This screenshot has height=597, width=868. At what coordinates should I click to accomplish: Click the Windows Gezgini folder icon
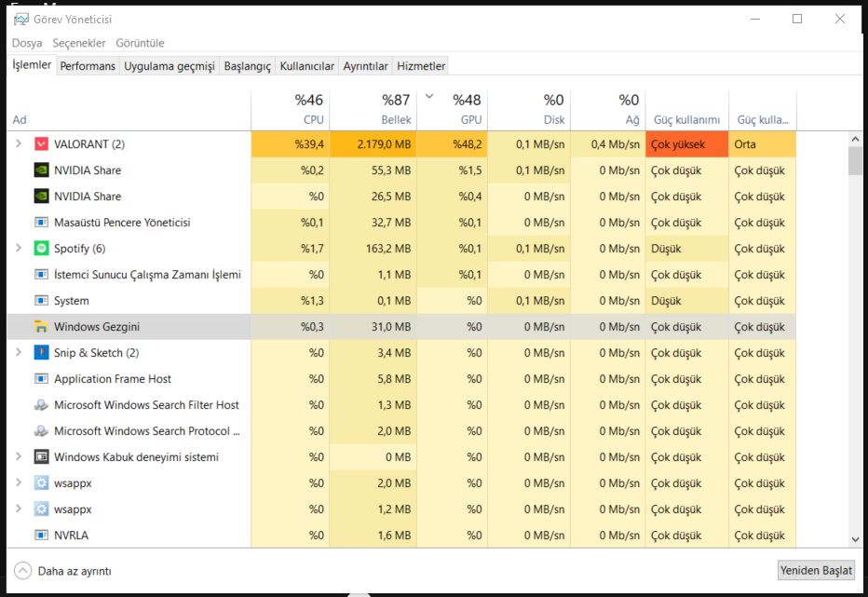tap(41, 327)
